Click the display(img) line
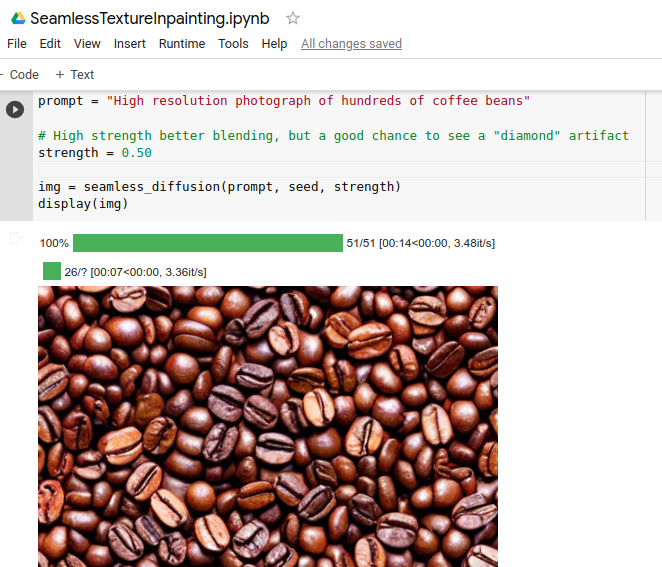The width and height of the screenshot is (662, 567). pyautogui.click(x=83, y=204)
